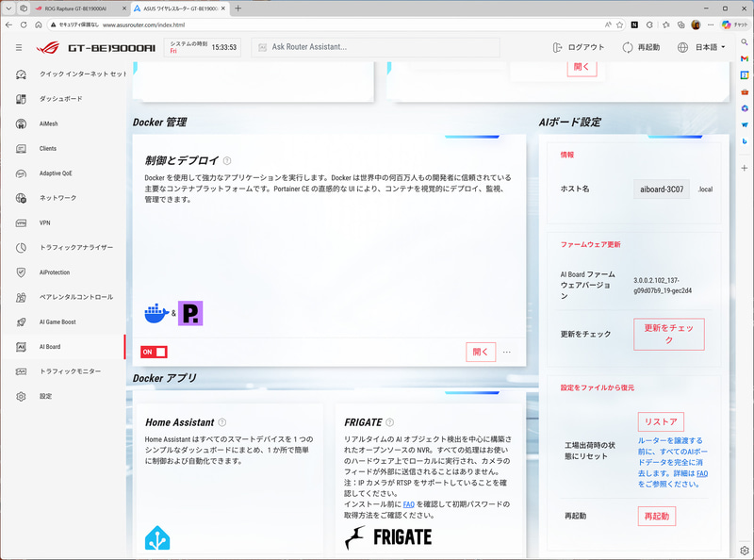Screen dimensions: 754x560
Task: Click the browser address bar
Action: 327,25
